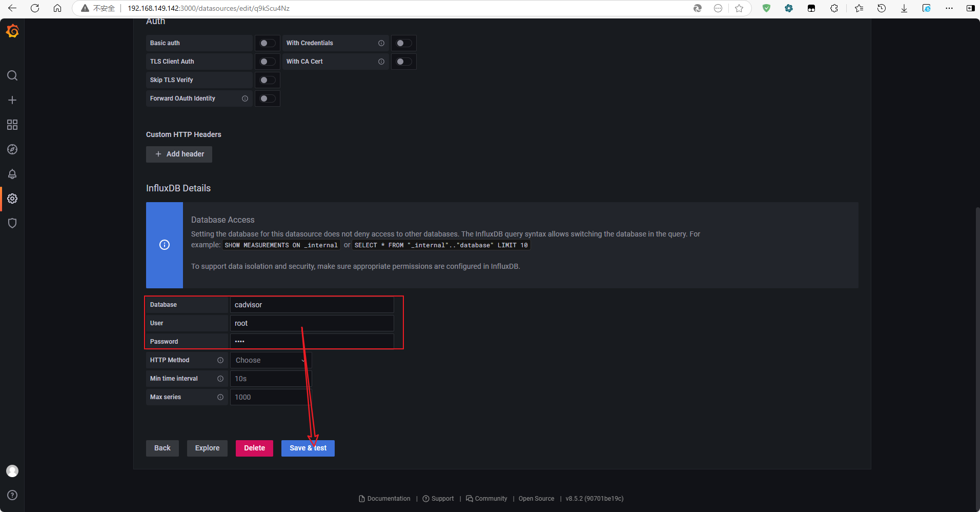Screen dimensions: 980x512
Task: Click the Database input field containing cadvisor
Action: [x=312, y=305]
